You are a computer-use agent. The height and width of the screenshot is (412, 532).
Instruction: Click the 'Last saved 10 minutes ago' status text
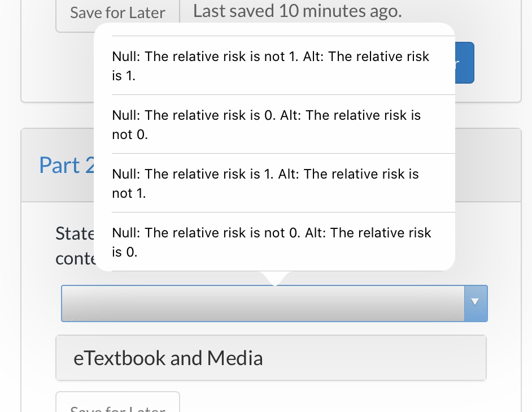click(x=297, y=10)
